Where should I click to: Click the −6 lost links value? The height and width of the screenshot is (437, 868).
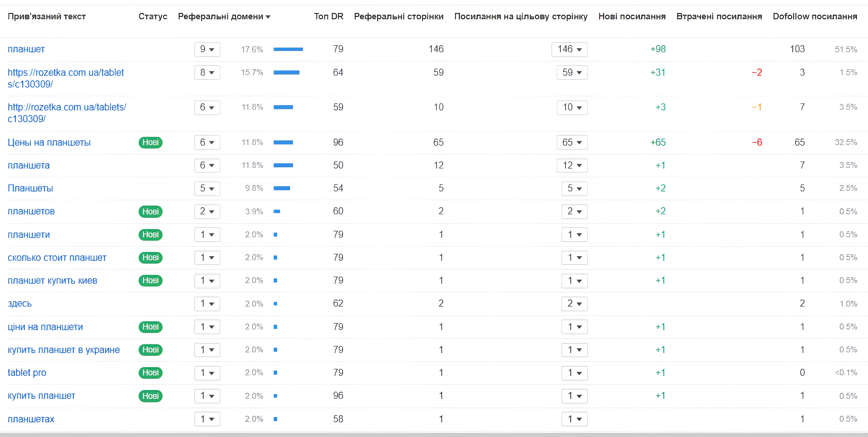[x=757, y=142]
